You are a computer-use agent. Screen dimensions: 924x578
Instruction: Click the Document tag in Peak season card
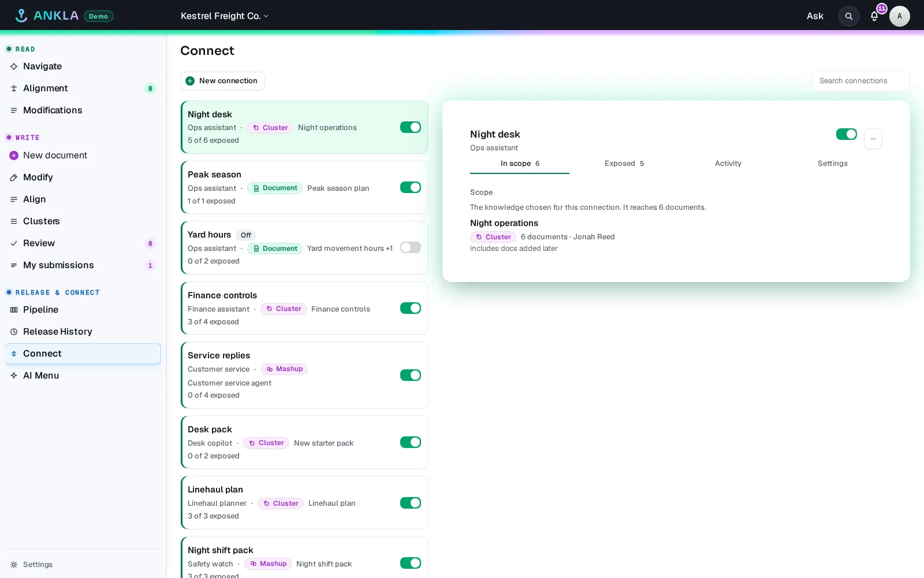coord(275,188)
